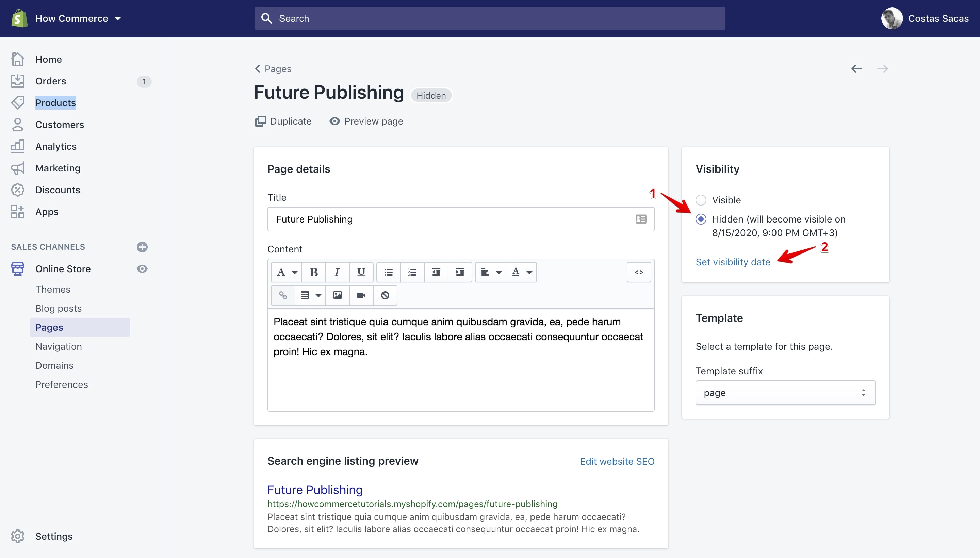Open the text color picker
The height and width of the screenshot is (558, 980).
522,272
